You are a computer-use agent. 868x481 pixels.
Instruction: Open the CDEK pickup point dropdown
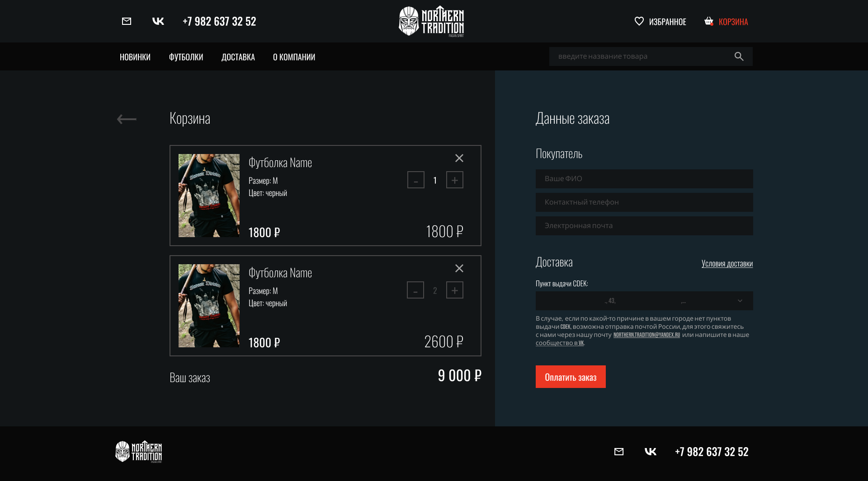[644, 301]
